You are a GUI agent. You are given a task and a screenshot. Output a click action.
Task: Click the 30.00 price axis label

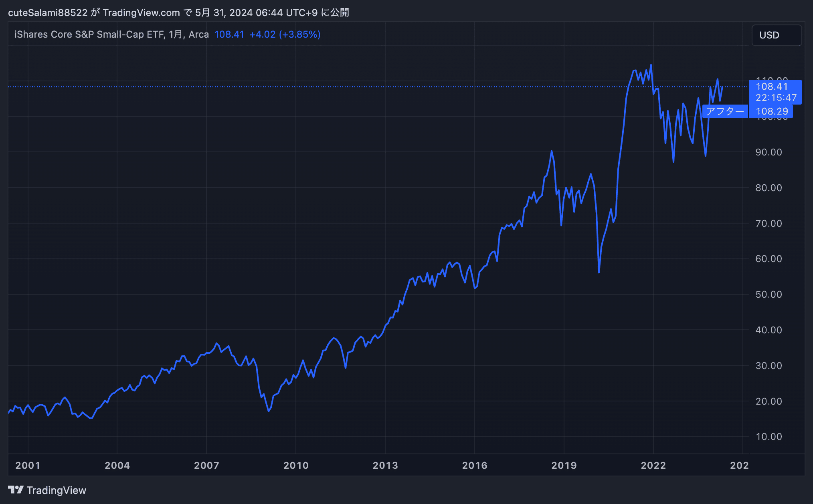coord(769,366)
